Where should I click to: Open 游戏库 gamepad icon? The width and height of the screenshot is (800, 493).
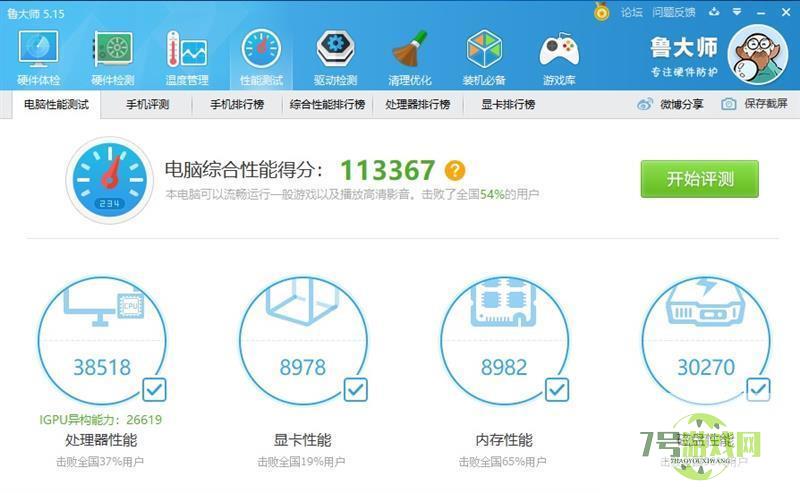[x=559, y=50]
